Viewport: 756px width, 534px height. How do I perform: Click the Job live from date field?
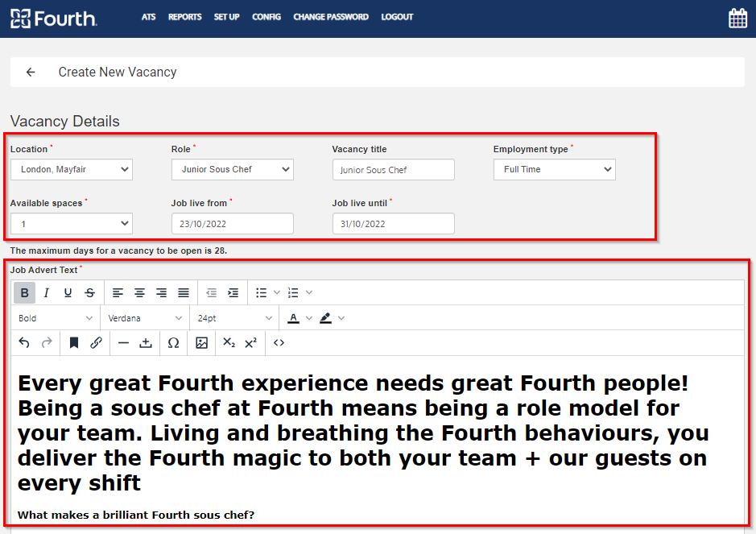pos(233,224)
